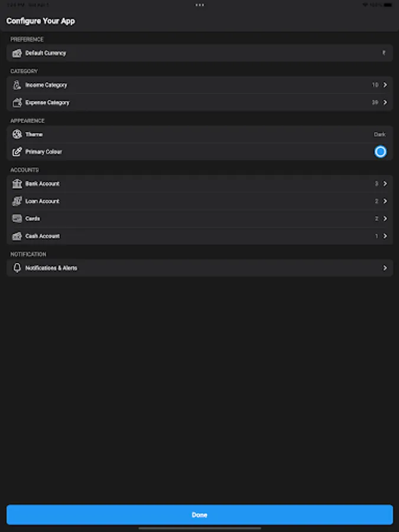Viewport: 399px width, 532px height.
Task: Pick the blue Primary Colour swatch
Action: coord(380,152)
